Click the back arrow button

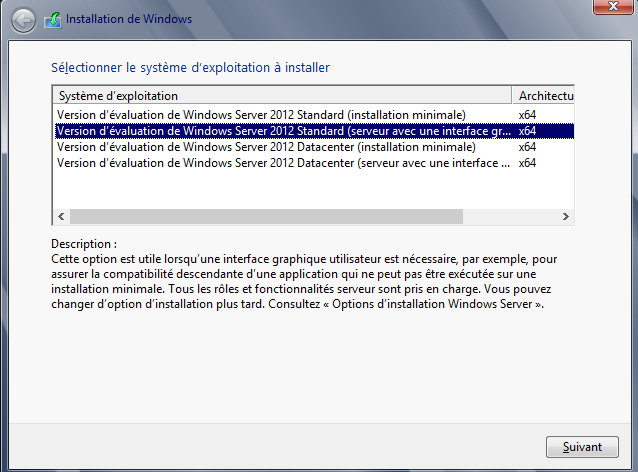[x=22, y=19]
